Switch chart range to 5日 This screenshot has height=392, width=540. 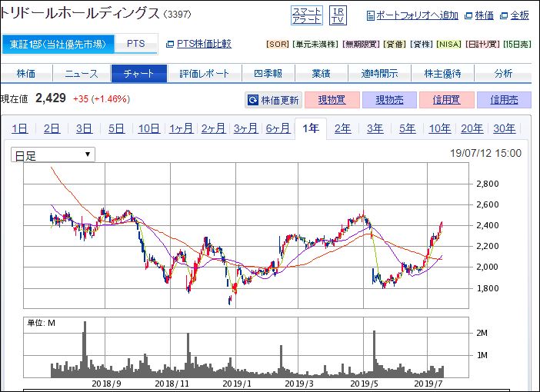pyautogui.click(x=117, y=128)
